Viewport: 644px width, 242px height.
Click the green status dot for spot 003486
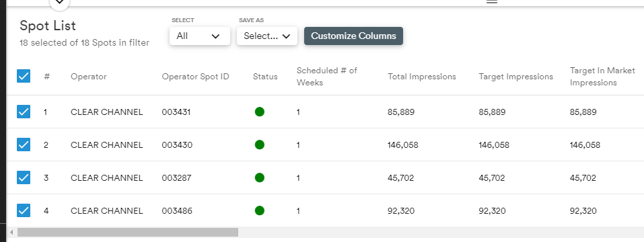[260, 210]
